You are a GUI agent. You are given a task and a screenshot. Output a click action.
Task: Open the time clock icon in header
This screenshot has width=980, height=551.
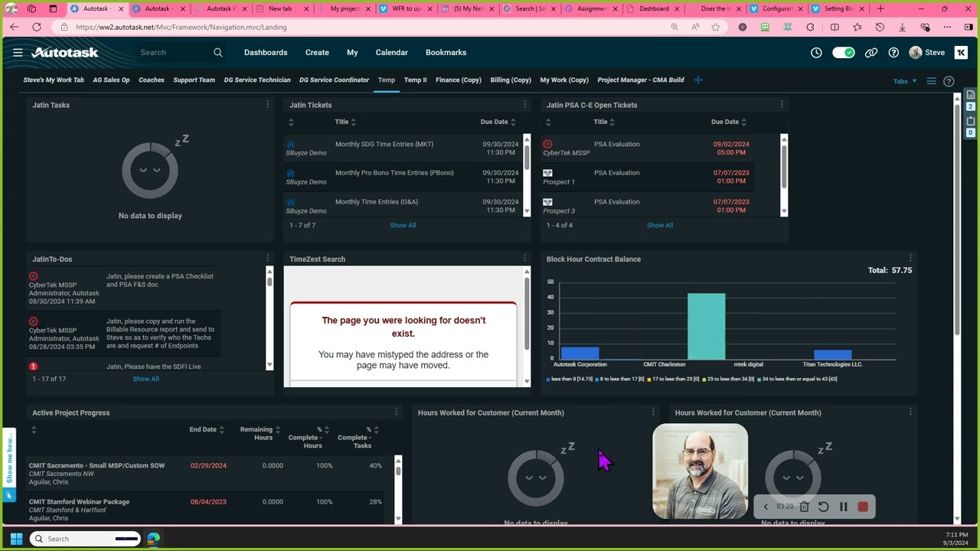(816, 53)
